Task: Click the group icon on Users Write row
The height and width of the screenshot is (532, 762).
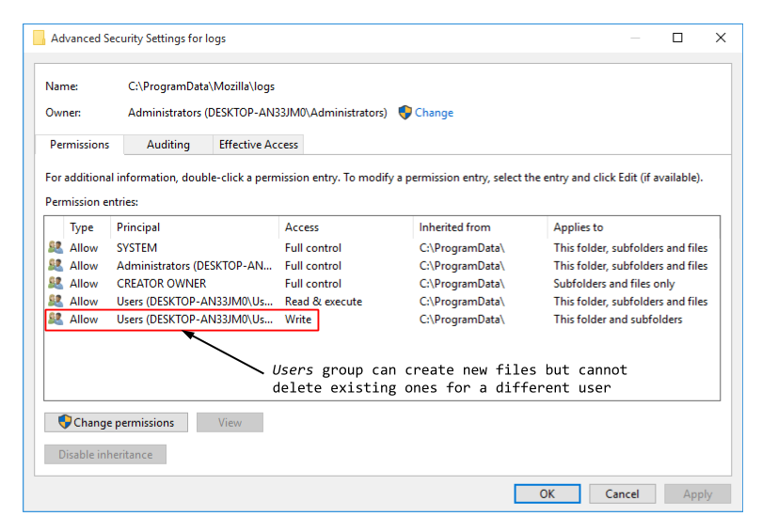Action: 56,320
